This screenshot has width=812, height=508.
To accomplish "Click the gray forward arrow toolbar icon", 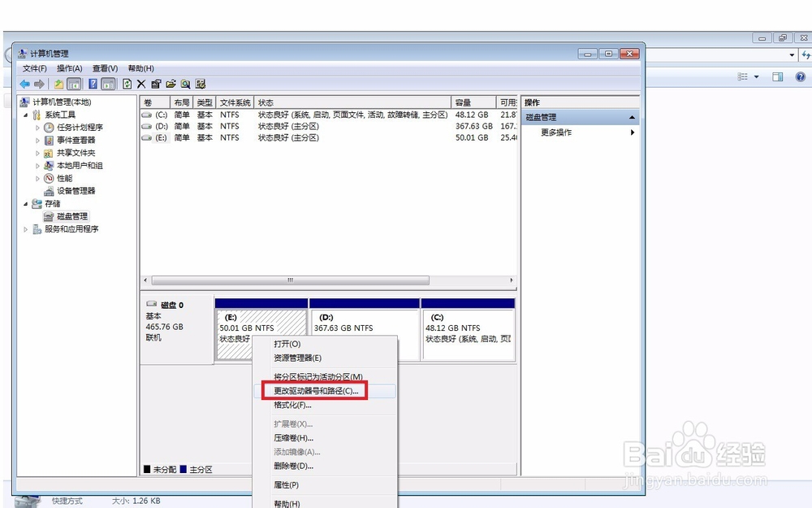I will (x=39, y=84).
